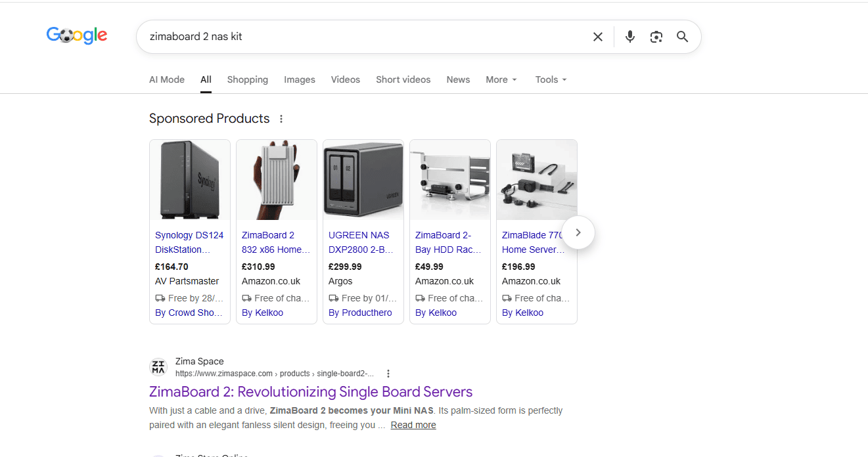The image size is (868, 457).
Task: Click By Producthero link
Action: [360, 313]
